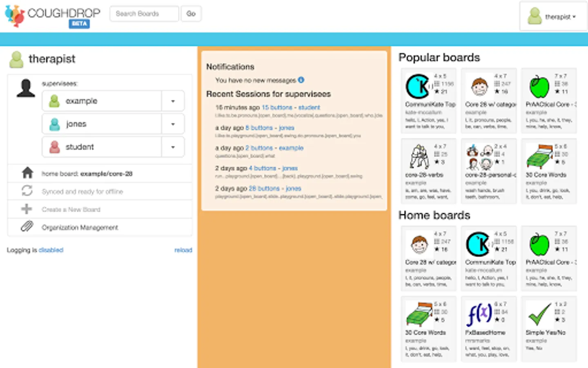Viewport: 588px width, 368px height.
Task: Open CommuniKate Top in Popular boards
Action: pos(429,101)
